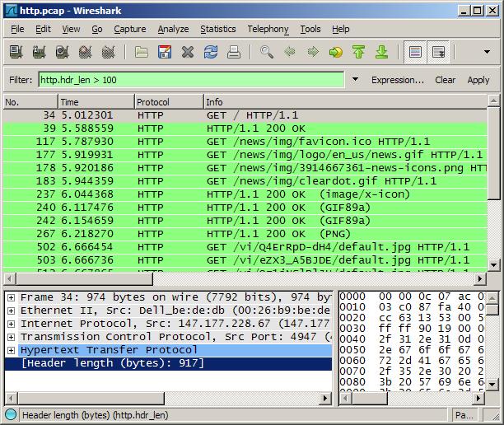Restart the running capture icon
The image size is (504, 425).
click(109, 52)
